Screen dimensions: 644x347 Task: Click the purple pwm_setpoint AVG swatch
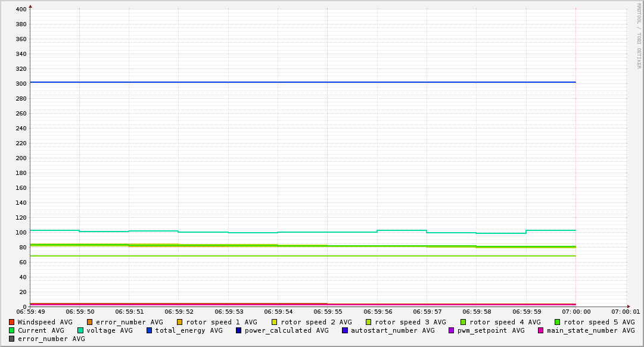[x=452, y=330]
